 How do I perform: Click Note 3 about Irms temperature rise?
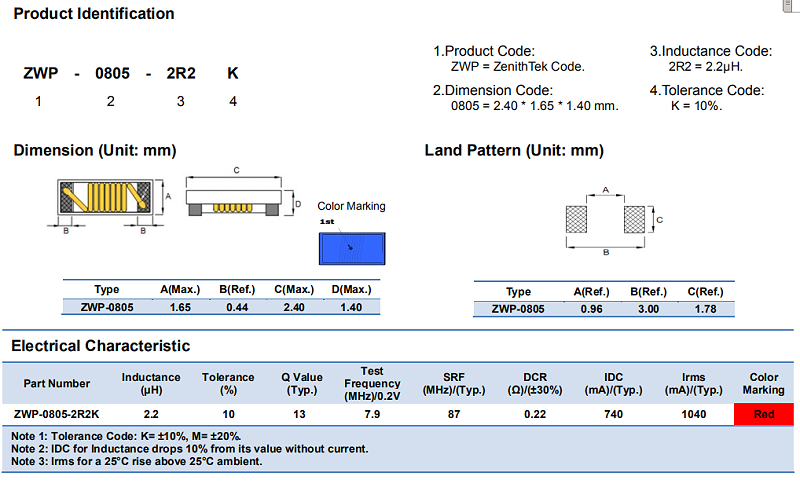point(137,461)
